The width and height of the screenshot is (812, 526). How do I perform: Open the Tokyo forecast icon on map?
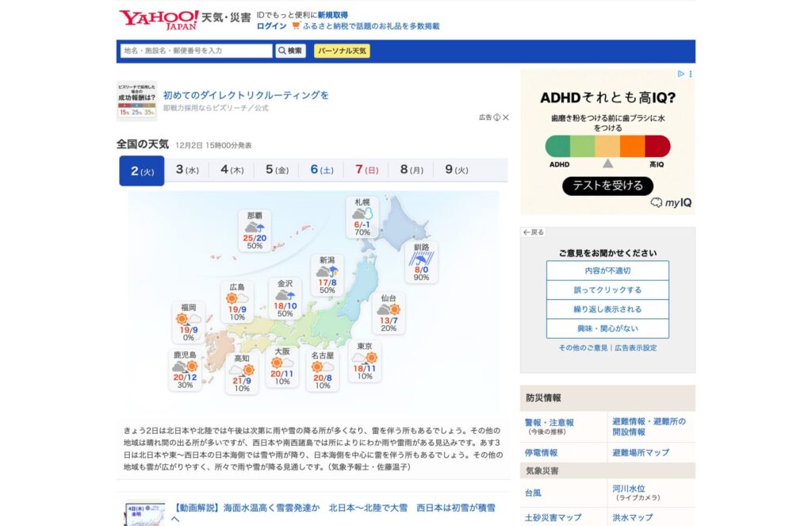(x=364, y=357)
